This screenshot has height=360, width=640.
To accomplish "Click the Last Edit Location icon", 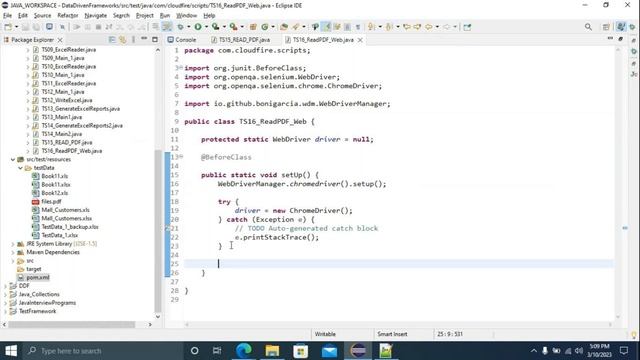I will [407, 27].
